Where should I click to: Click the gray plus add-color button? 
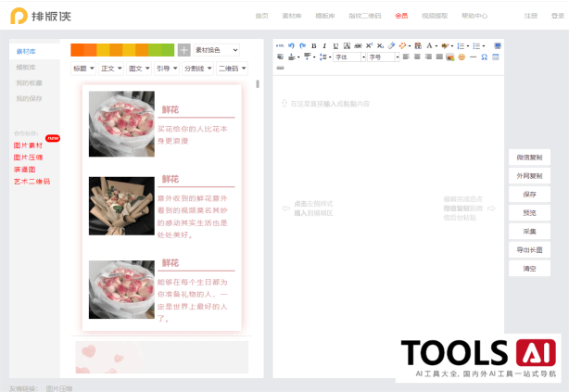pyautogui.click(x=183, y=50)
